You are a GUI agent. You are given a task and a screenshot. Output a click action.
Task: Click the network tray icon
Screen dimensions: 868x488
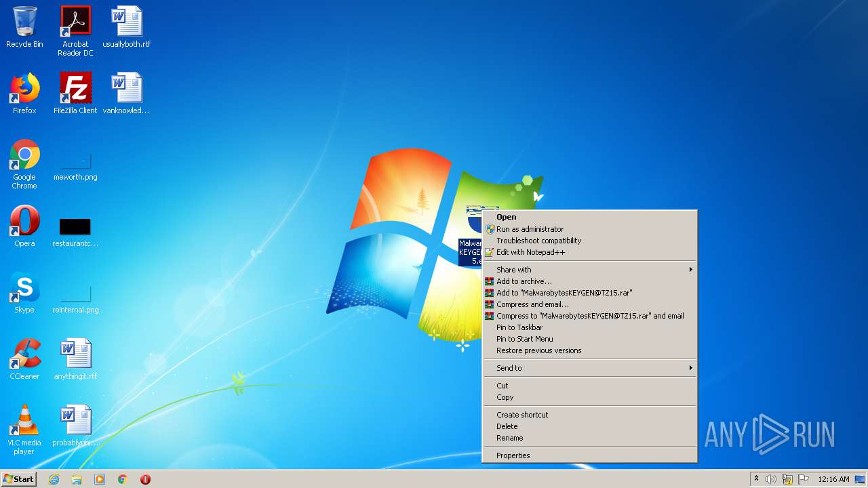[x=787, y=479]
